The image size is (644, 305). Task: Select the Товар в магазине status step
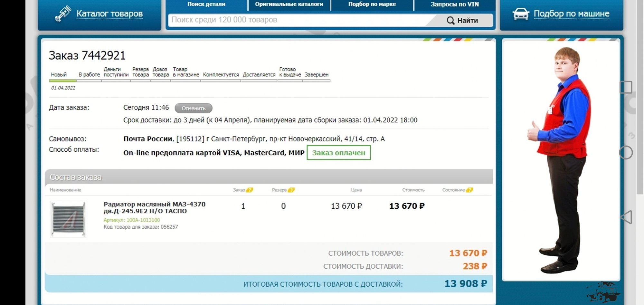pos(186,72)
